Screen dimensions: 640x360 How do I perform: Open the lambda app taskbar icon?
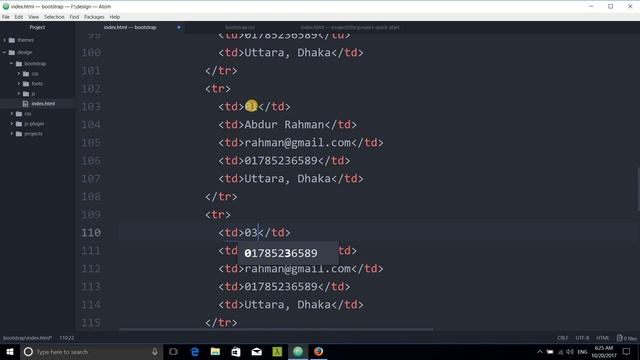pos(277,351)
